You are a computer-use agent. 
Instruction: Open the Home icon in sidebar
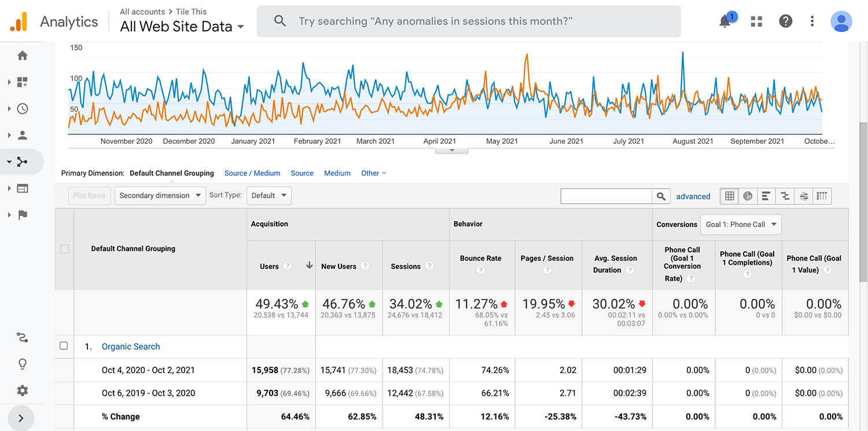pos(23,56)
